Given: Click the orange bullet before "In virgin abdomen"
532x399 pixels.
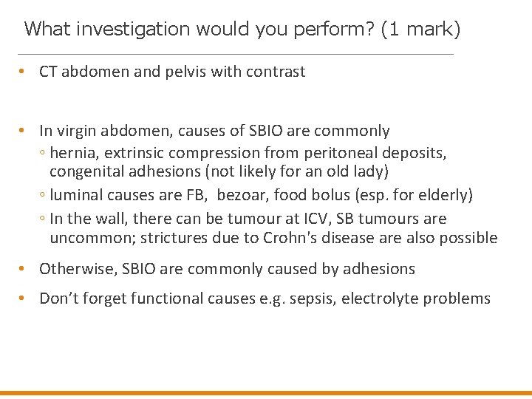Looking at the screenshot, I should (x=24, y=131).
